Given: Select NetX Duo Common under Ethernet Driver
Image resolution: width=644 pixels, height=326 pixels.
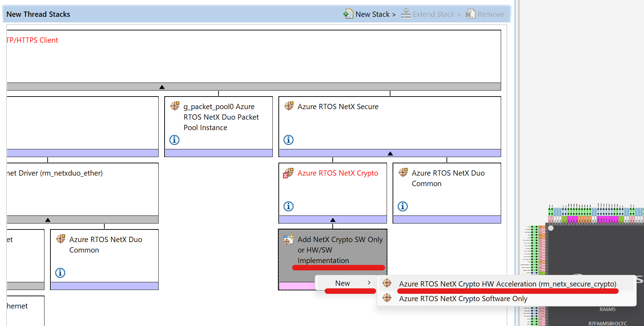Looking at the screenshot, I should tap(104, 260).
